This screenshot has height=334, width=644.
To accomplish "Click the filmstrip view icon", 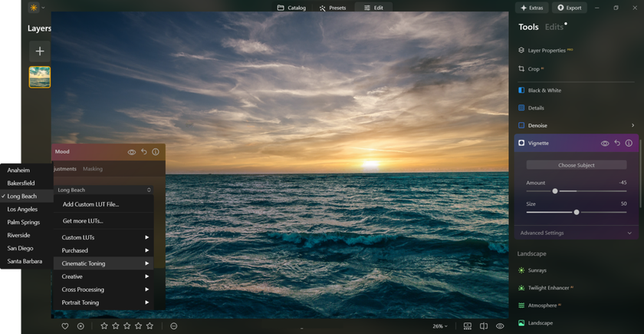I will tap(468, 326).
